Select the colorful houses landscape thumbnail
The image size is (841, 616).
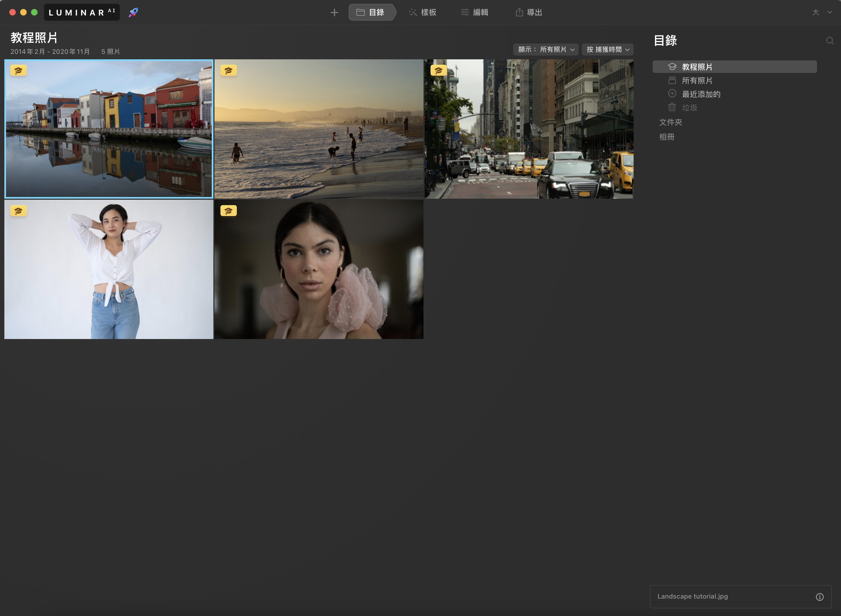[x=109, y=129]
